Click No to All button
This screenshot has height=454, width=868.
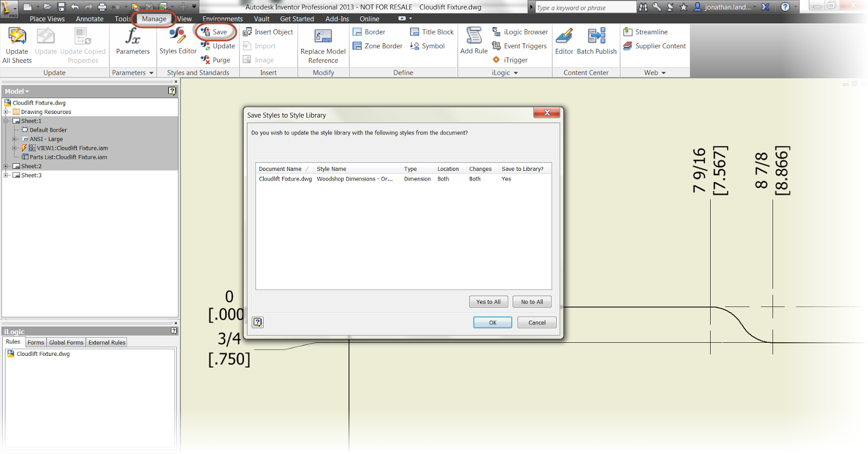532,302
